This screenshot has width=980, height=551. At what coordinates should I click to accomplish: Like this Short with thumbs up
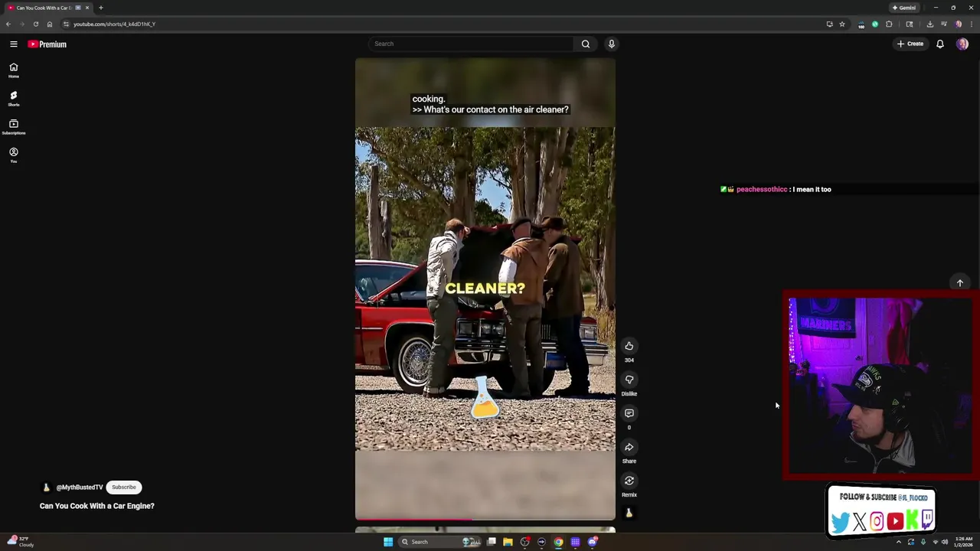click(629, 346)
